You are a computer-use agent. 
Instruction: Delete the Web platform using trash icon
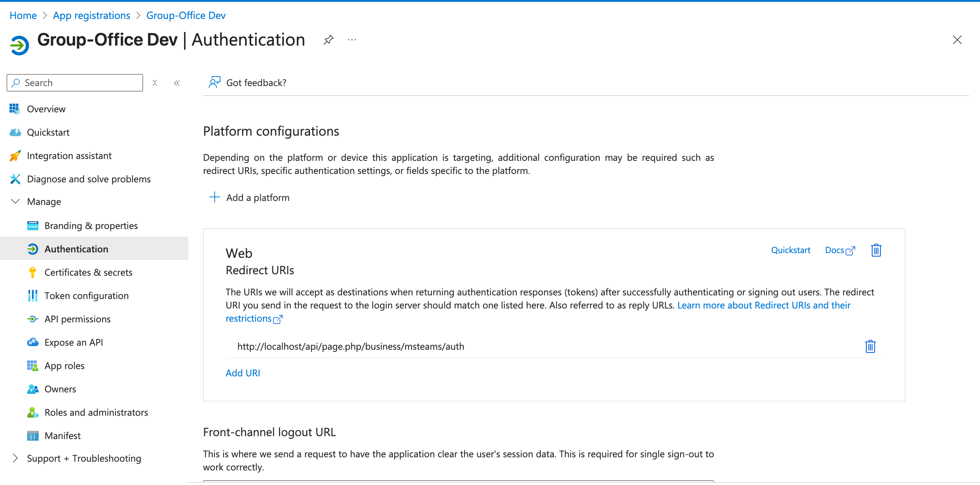(876, 250)
